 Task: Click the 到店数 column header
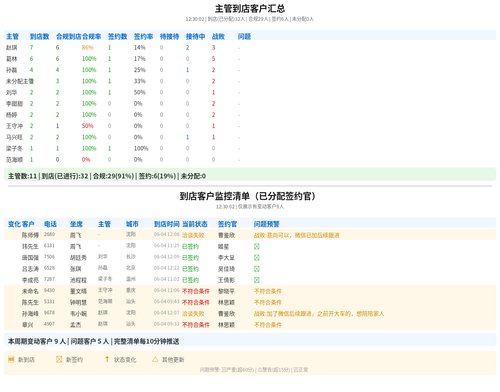(39, 36)
